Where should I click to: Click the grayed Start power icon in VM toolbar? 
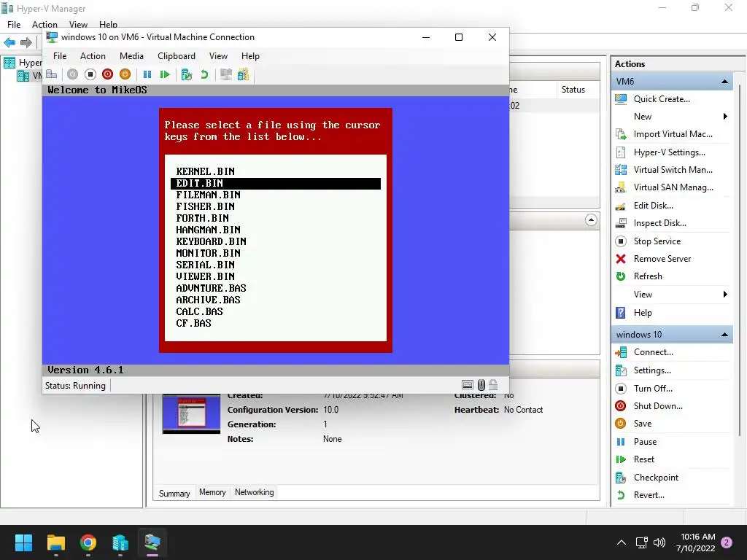[72, 74]
